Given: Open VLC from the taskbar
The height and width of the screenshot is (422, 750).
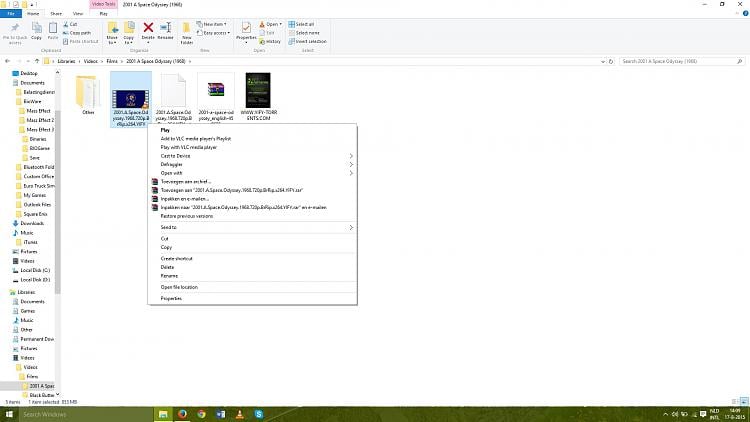Looking at the screenshot, I should pyautogui.click(x=240, y=414).
